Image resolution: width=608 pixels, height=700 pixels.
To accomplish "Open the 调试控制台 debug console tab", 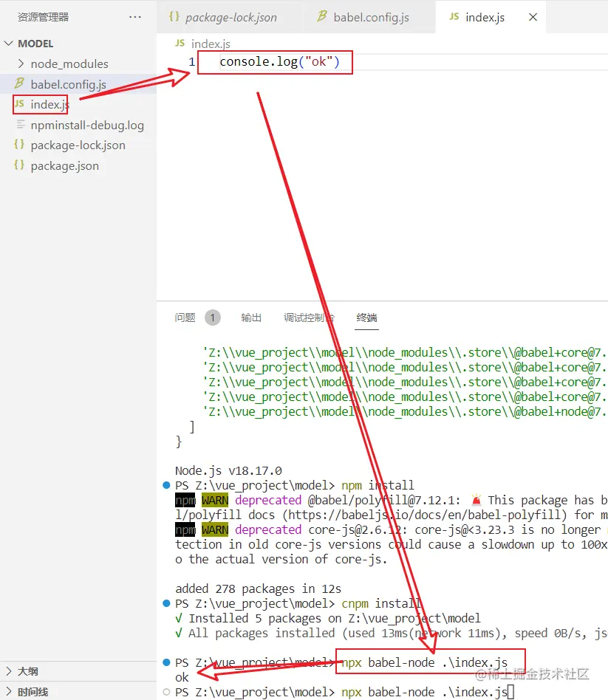I will click(x=309, y=318).
